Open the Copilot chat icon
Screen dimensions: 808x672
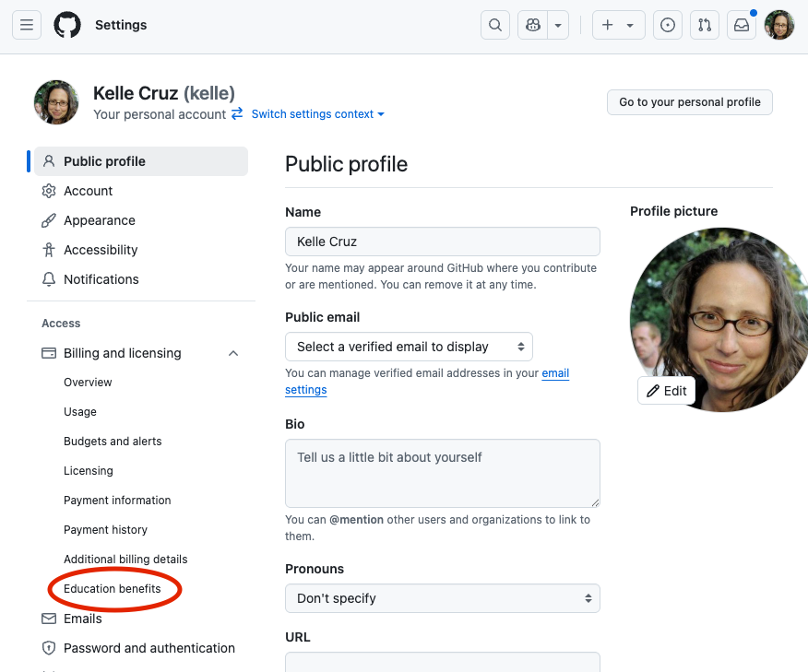(533, 25)
